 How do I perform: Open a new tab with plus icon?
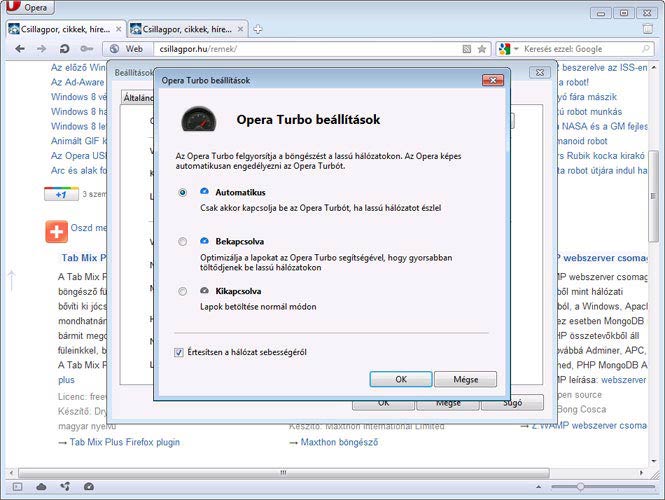(257, 29)
